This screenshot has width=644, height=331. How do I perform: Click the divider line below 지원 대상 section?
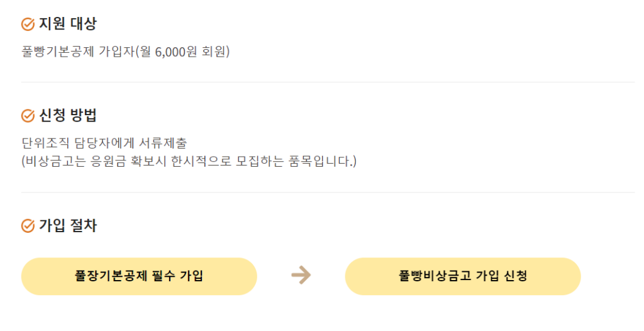pyautogui.click(x=328, y=82)
